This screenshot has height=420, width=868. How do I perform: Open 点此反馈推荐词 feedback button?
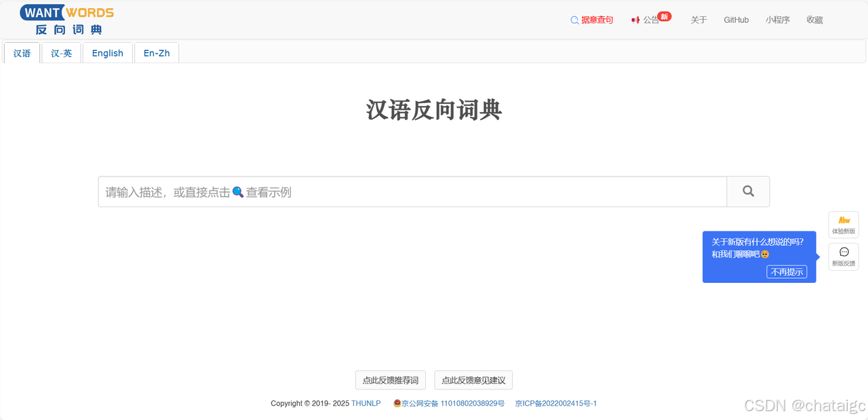point(391,380)
